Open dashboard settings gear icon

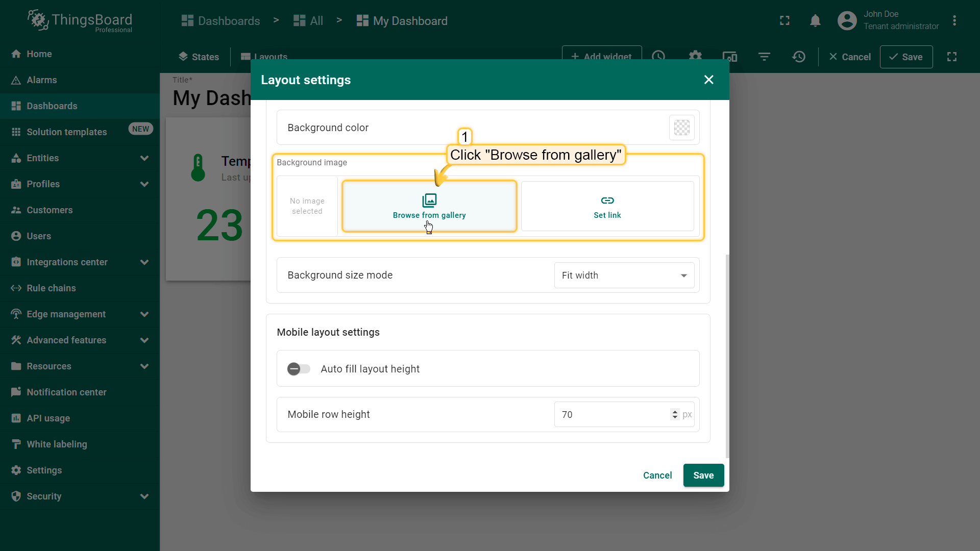(695, 56)
